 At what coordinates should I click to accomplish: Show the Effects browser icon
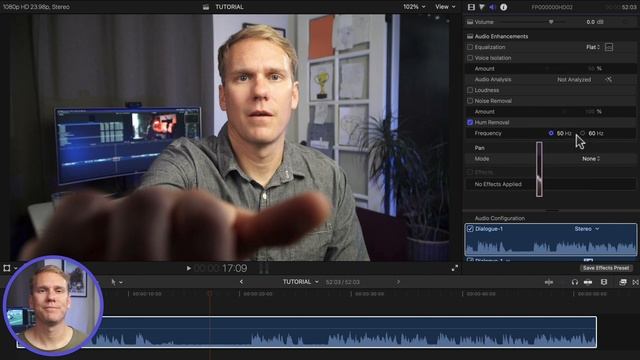[x=622, y=282]
